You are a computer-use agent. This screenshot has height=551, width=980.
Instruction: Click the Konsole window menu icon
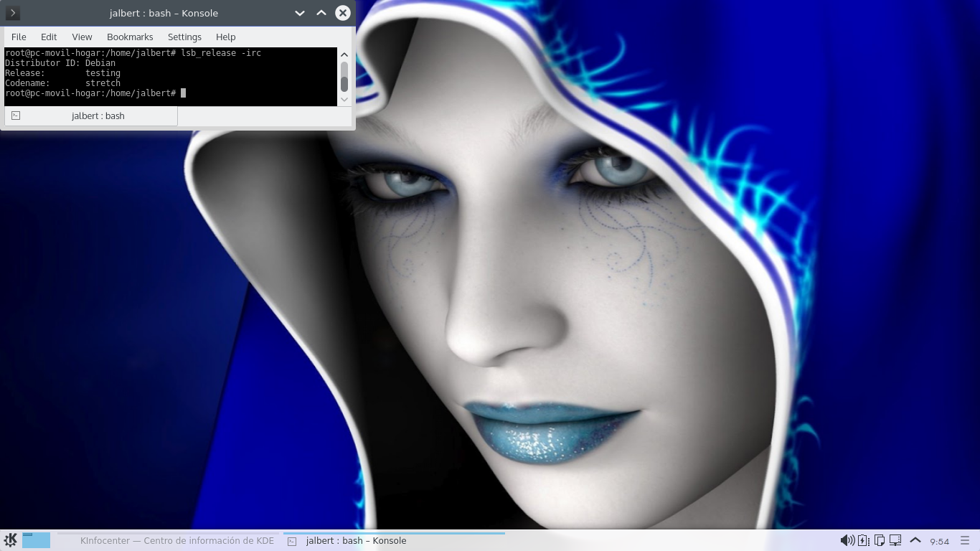pos(13,13)
